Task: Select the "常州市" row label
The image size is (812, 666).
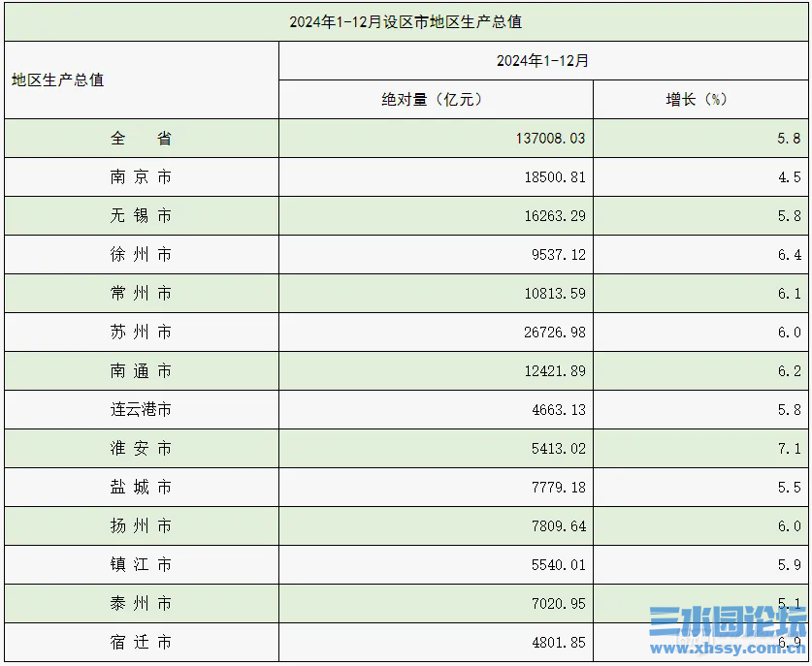Action: [x=141, y=294]
